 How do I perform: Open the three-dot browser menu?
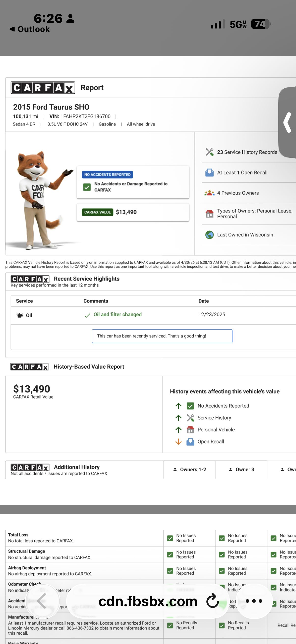254,601
